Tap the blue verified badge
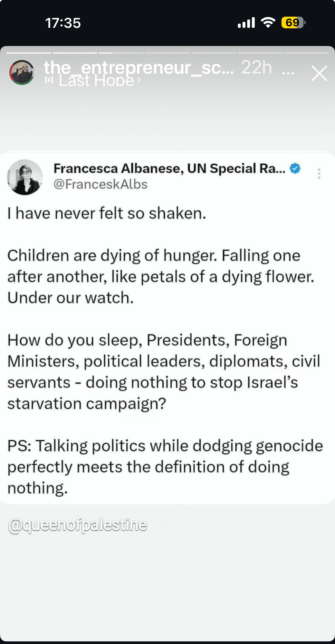The image size is (335, 644). [x=295, y=168]
